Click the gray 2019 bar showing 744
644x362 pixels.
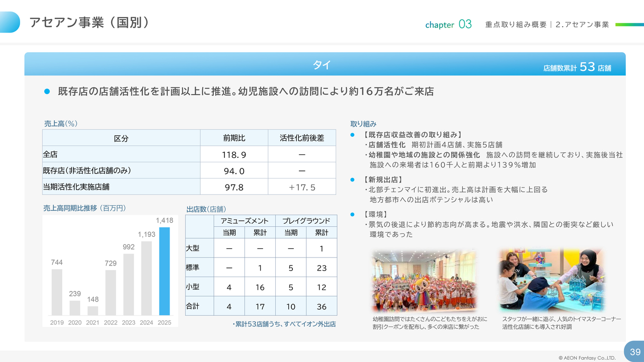click(57, 292)
